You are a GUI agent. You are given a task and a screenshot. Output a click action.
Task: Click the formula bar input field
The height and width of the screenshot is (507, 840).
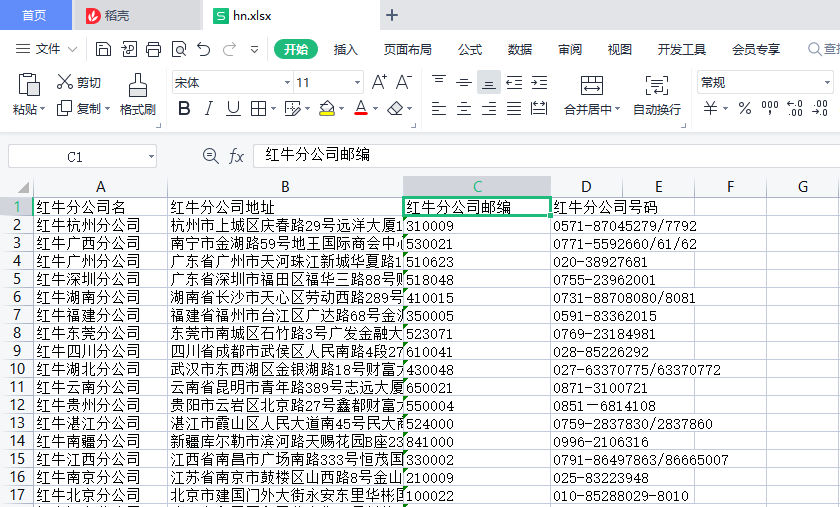[x=546, y=155]
